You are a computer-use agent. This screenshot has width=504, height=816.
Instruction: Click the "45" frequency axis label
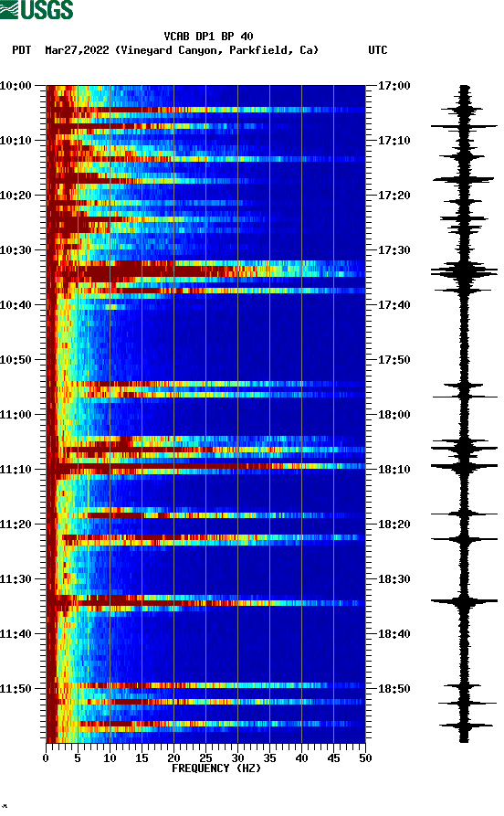[x=333, y=758]
